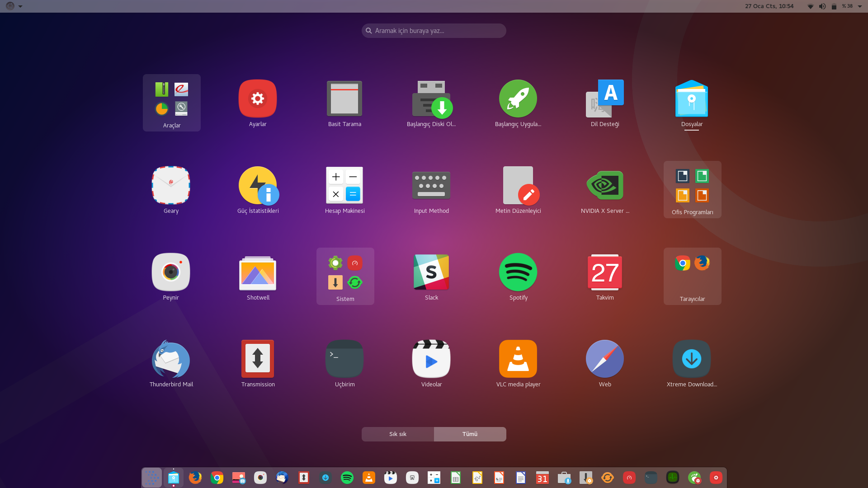Open the clock and calendar in top bar
868x488 pixels.
[769, 6]
